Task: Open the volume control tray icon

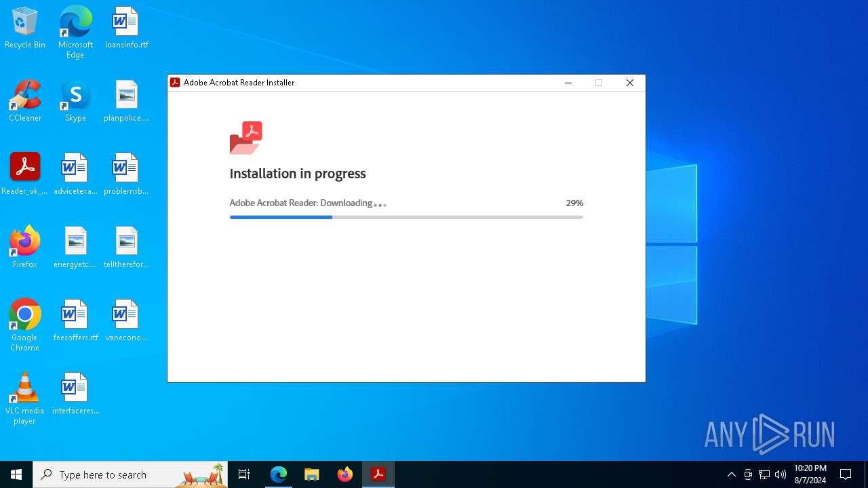Action: pyautogui.click(x=781, y=474)
